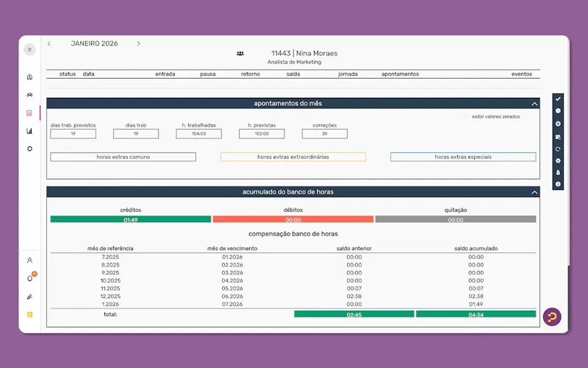Click the green total saldo anterior 02:45

point(354,314)
